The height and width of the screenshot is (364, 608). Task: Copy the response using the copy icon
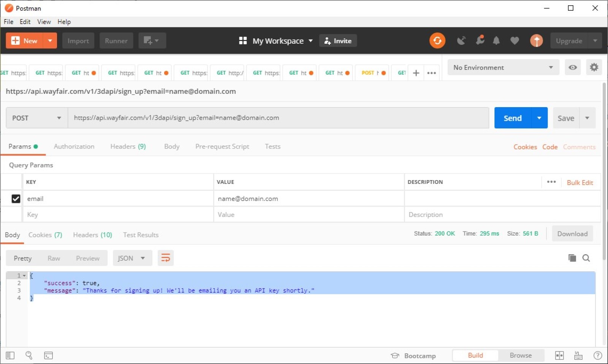click(572, 258)
